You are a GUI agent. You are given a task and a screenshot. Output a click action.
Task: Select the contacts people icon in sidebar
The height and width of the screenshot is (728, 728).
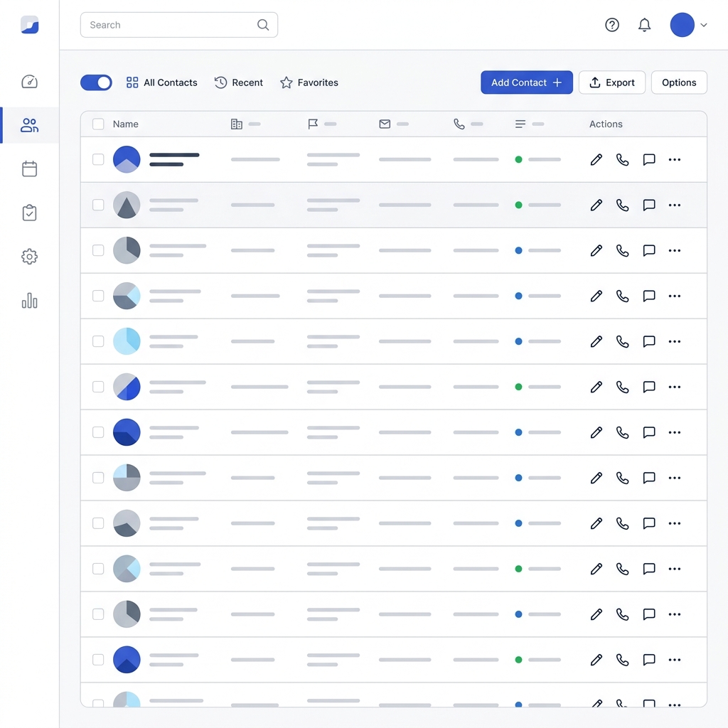29,125
